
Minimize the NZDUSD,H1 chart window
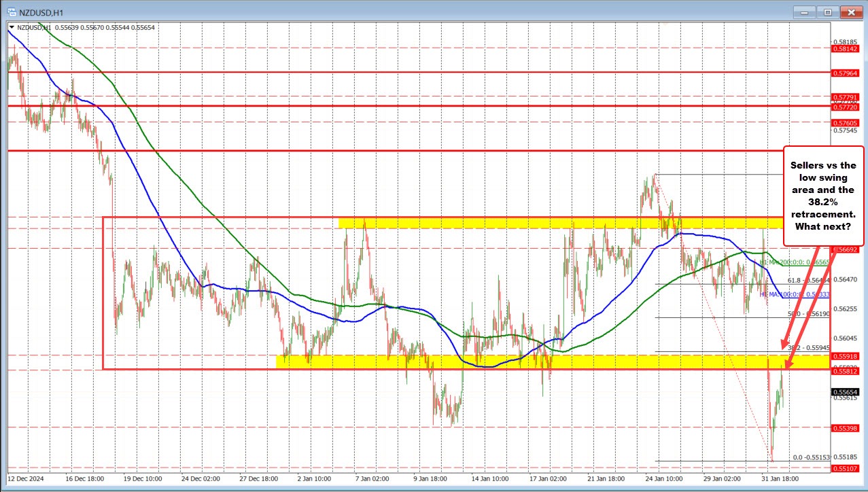click(806, 12)
